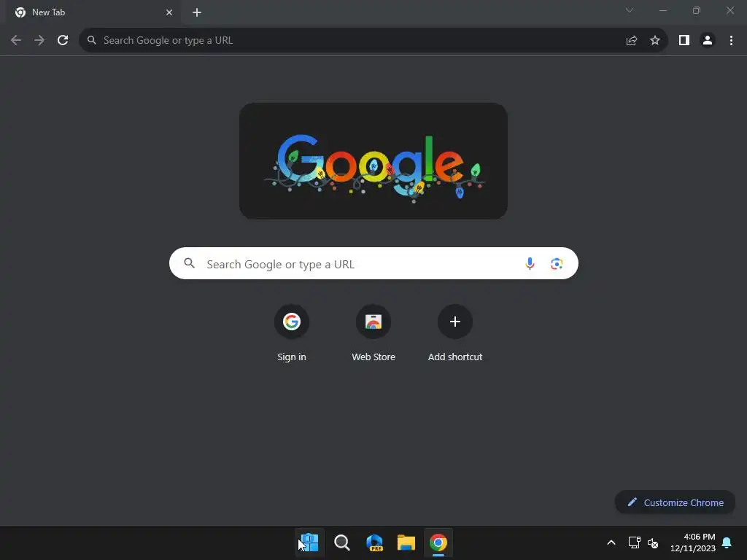Viewport: 747px width, 560px height.
Task: Show hidden system tray icons
Action: (x=611, y=542)
